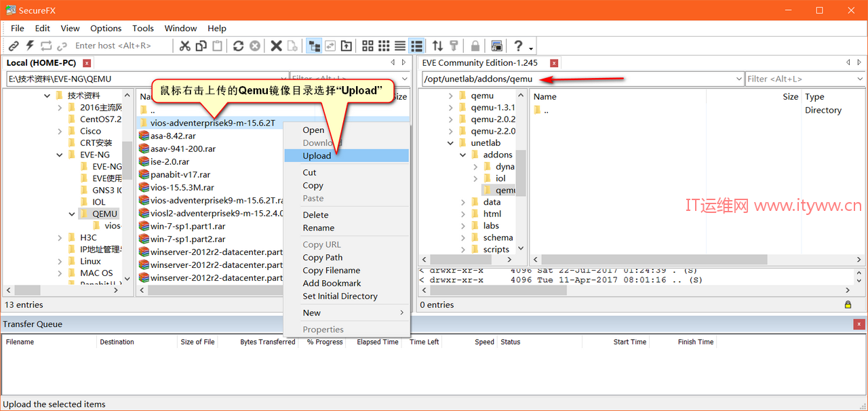Select Add Bookmark in the context menu

tap(346, 283)
